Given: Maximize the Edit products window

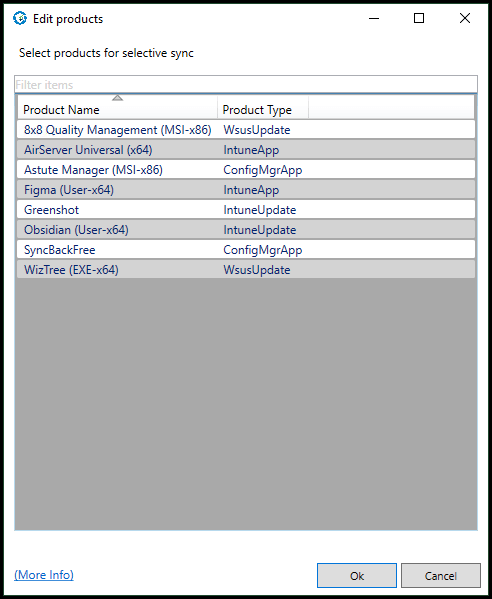Looking at the screenshot, I should pos(419,18).
